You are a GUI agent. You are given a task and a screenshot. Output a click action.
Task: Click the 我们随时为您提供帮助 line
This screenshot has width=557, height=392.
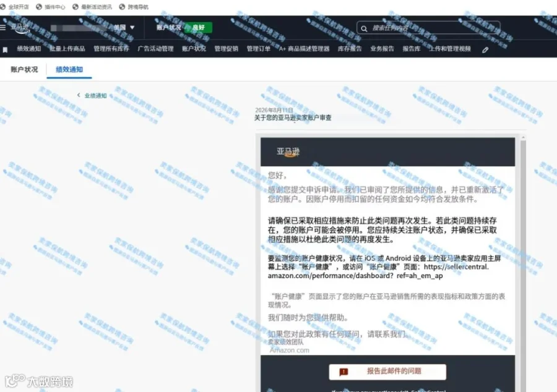coord(308,318)
